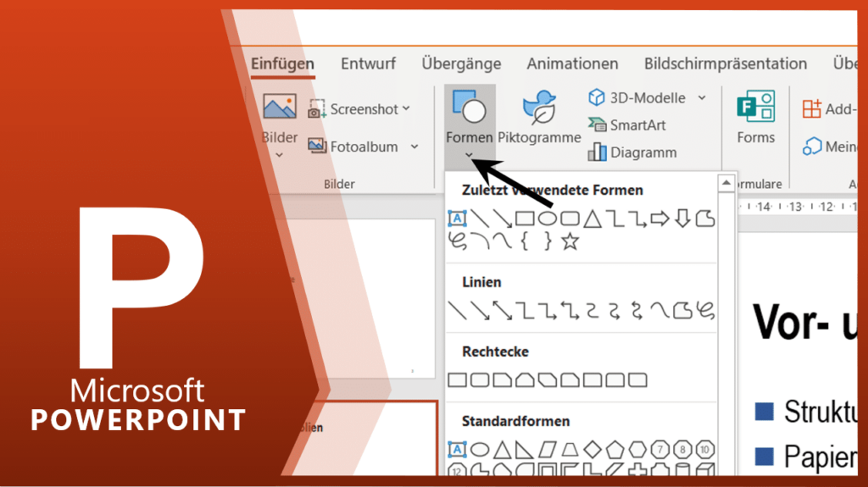This screenshot has height=487, width=868.
Task: Click the Screenshot button
Action: coord(353,109)
